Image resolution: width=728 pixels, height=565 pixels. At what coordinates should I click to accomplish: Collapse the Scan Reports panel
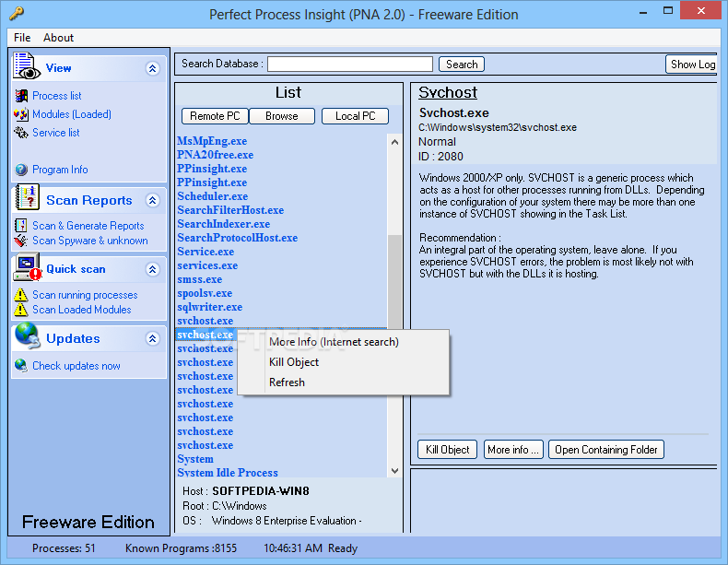click(152, 201)
